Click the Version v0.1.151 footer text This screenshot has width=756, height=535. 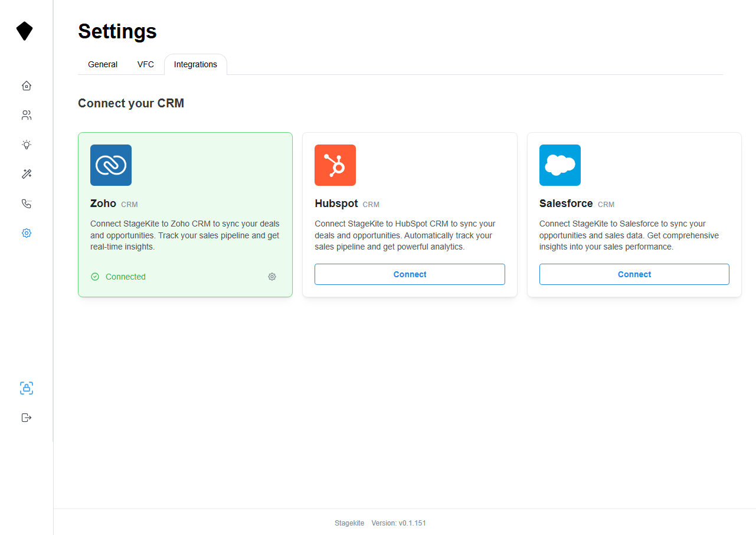[399, 523]
